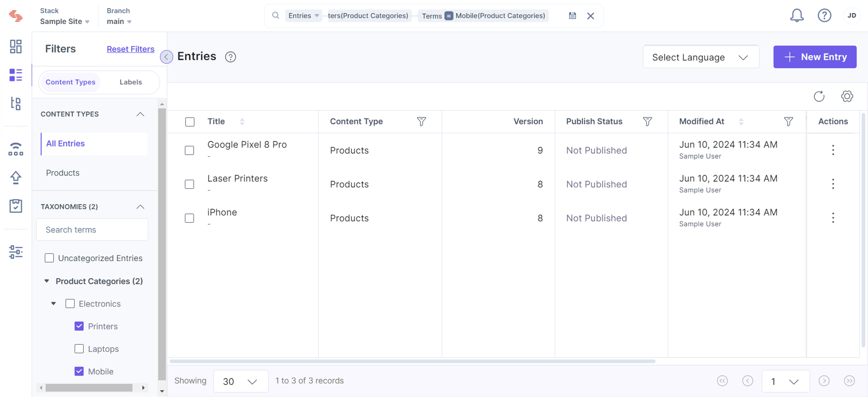Collapse the Filters side panel
868x397 pixels.
(x=166, y=57)
